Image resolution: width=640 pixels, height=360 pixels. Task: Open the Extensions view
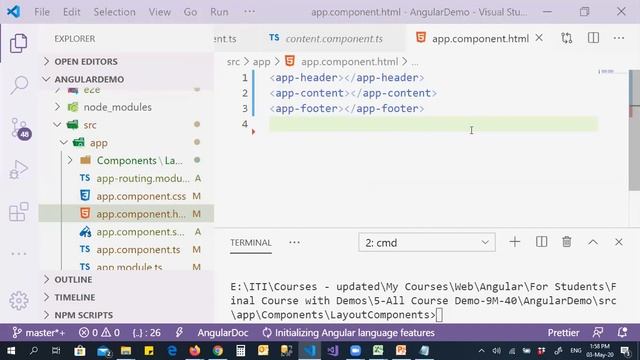coord(19,212)
